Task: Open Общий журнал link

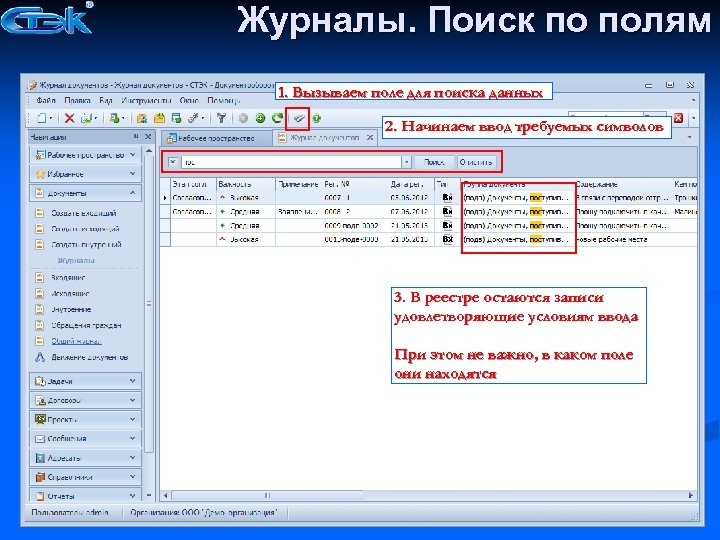Action: tap(76, 341)
